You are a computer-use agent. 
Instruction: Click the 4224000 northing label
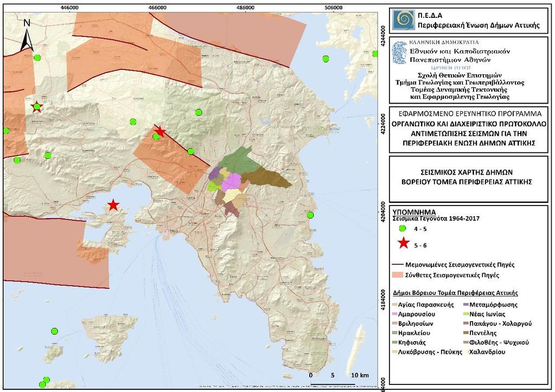click(383, 124)
